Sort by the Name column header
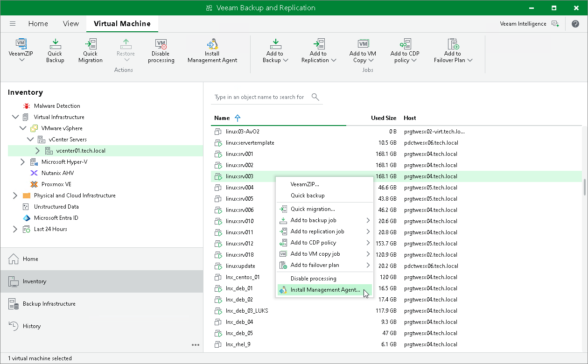The height and width of the screenshot is (364, 588). click(x=222, y=118)
